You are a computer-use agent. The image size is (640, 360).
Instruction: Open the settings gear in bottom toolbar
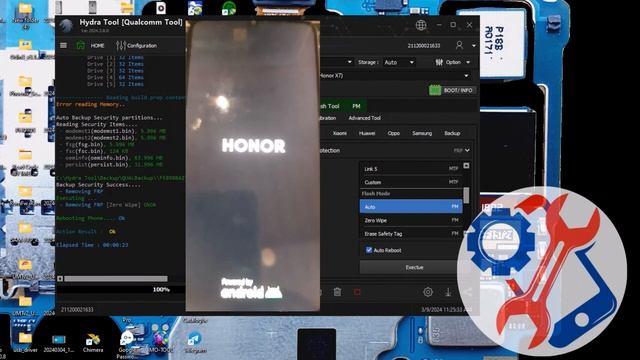coord(428,292)
